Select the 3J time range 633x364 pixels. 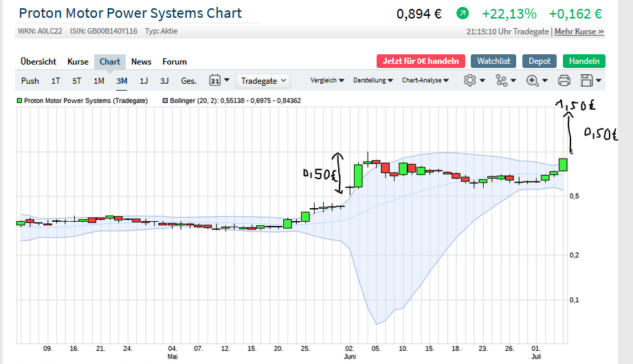point(164,81)
